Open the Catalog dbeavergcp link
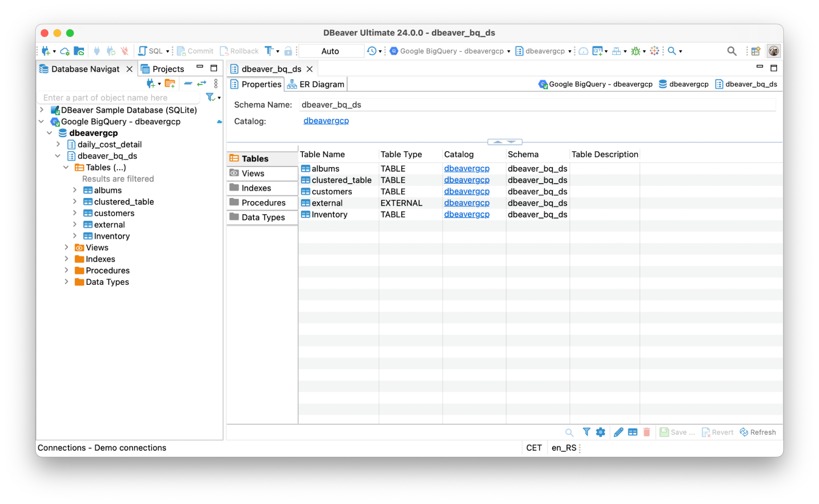The height and width of the screenshot is (504, 819). (x=326, y=121)
